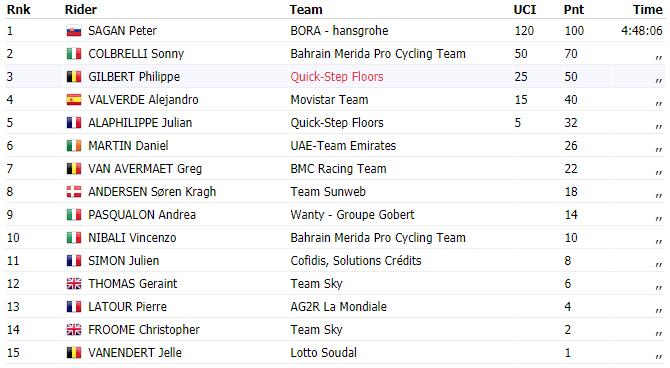Sort by Pnt column header
The height and width of the screenshot is (368, 670).
pyautogui.click(x=573, y=9)
